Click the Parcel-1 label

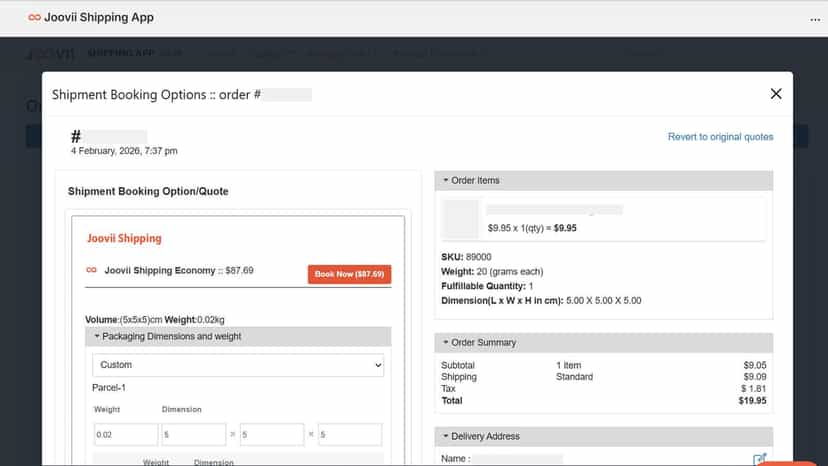[x=109, y=388]
